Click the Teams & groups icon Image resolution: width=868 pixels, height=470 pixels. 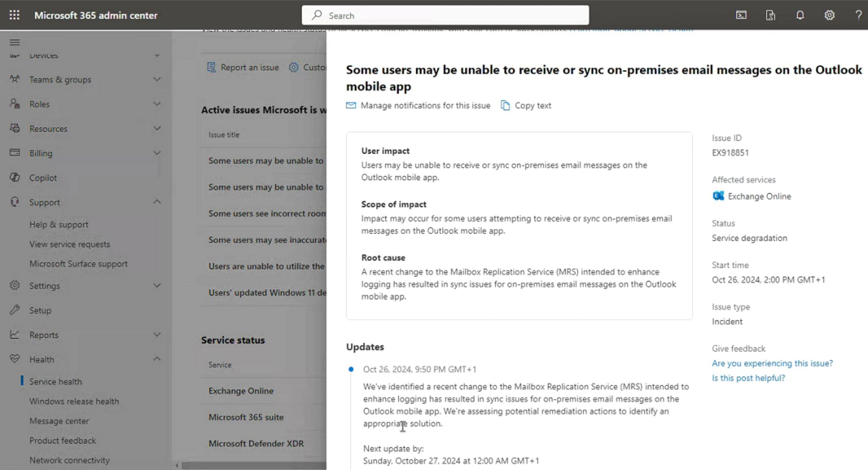(15, 79)
